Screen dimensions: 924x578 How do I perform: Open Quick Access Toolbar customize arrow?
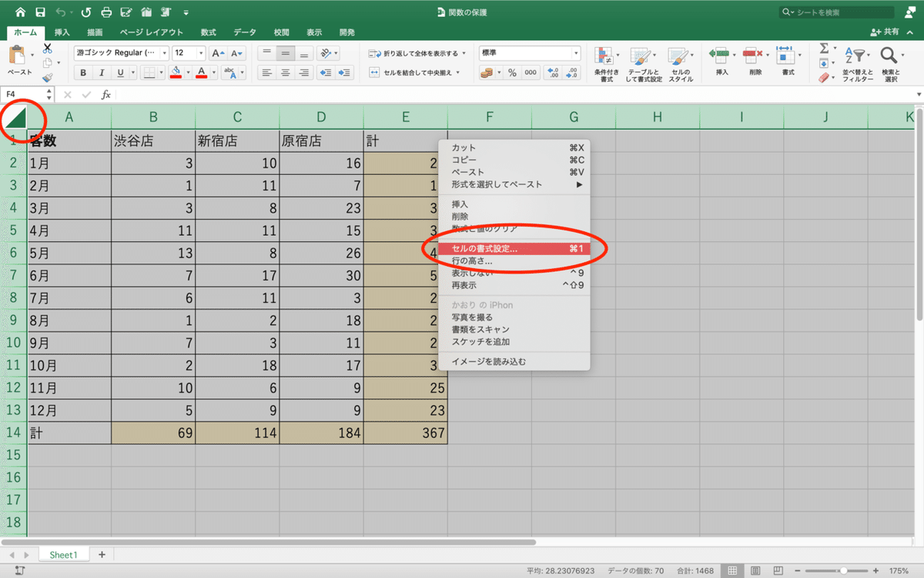(186, 13)
